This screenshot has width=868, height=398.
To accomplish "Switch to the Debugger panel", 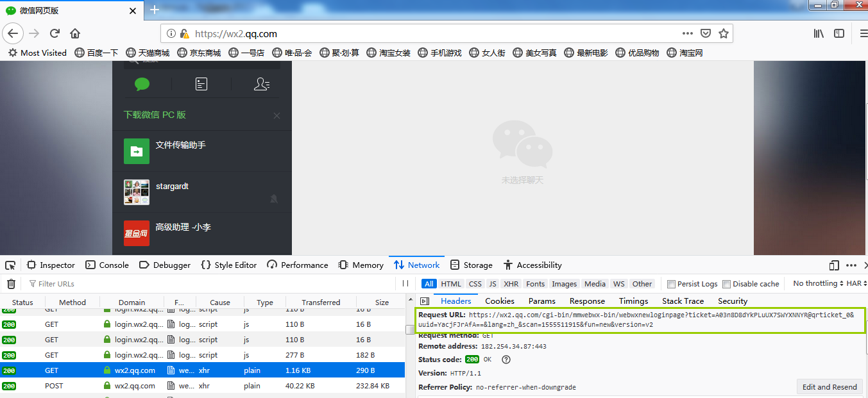I will click(165, 265).
